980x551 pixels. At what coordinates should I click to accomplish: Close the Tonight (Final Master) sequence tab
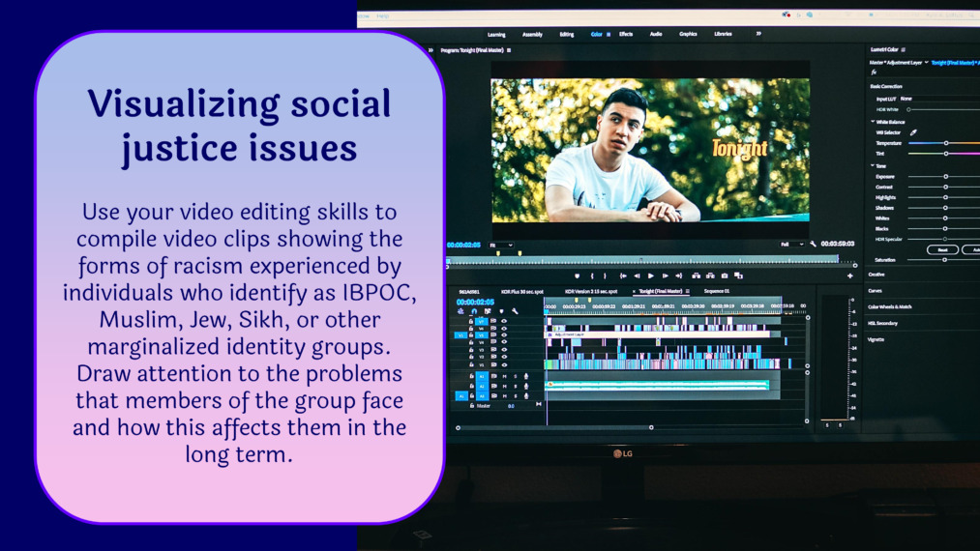point(634,292)
